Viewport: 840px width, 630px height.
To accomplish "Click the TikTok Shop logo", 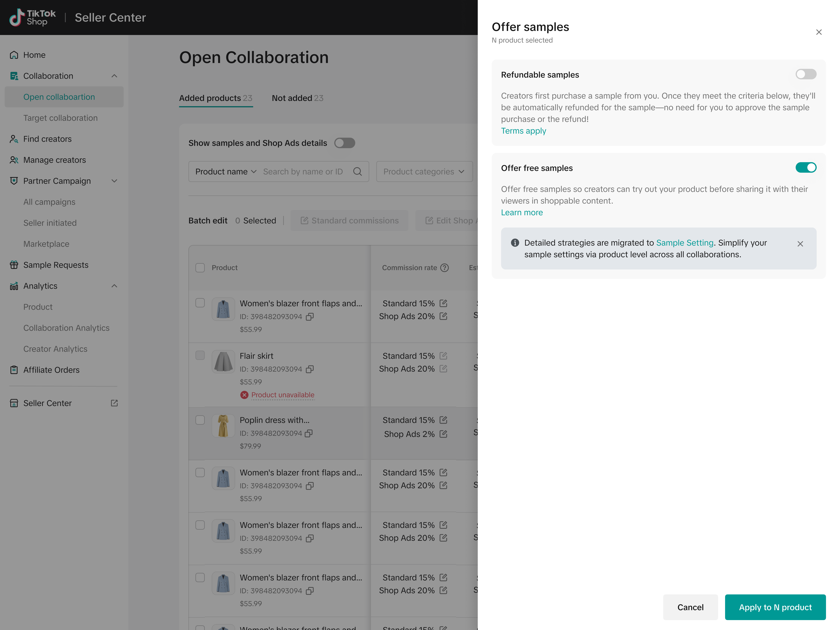I will [x=32, y=17].
